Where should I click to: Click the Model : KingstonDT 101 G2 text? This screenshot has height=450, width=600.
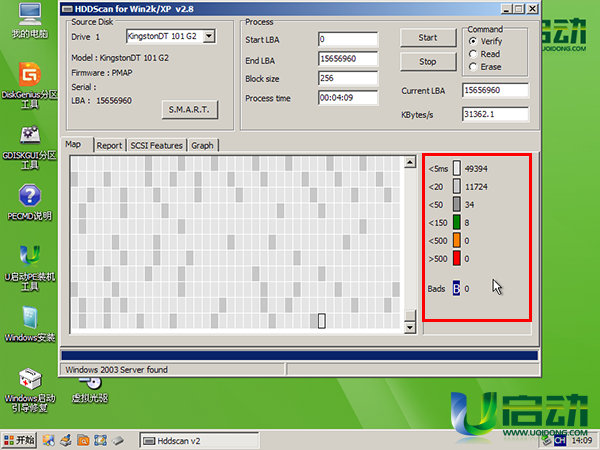pyautogui.click(x=120, y=58)
